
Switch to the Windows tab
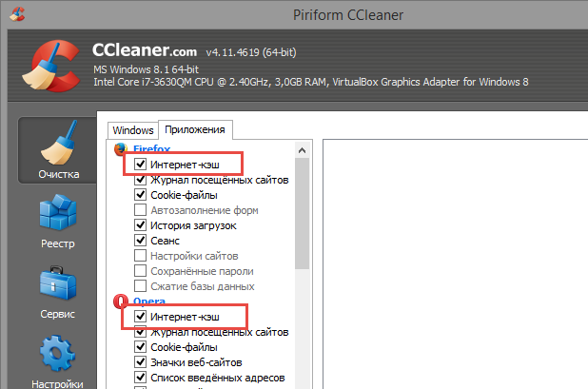pos(133,130)
